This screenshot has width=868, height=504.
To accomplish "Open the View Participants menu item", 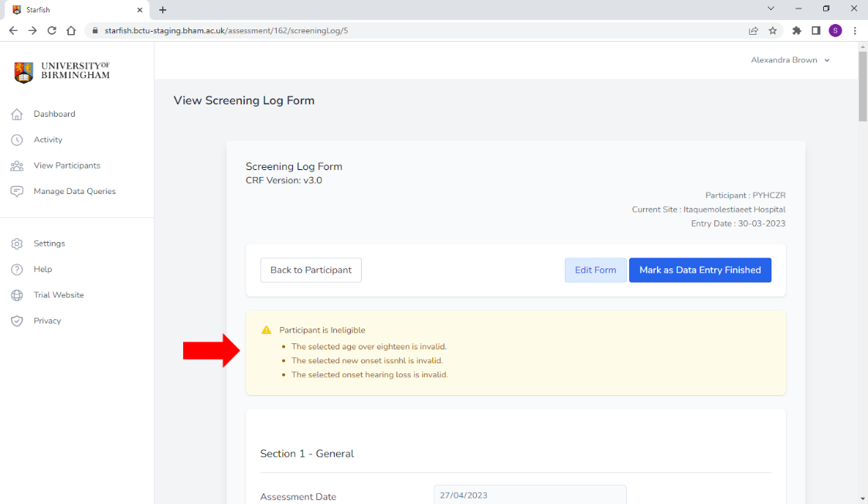I will coord(66,165).
